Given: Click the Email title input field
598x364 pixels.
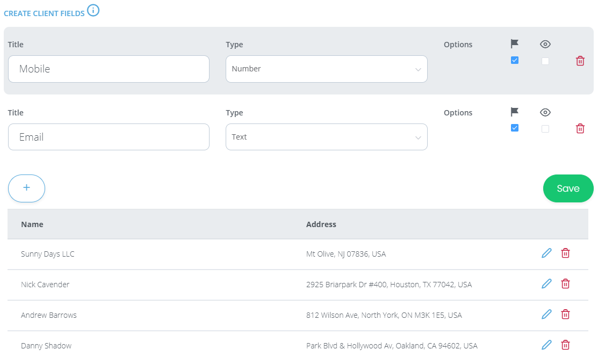Looking at the screenshot, I should (x=109, y=137).
